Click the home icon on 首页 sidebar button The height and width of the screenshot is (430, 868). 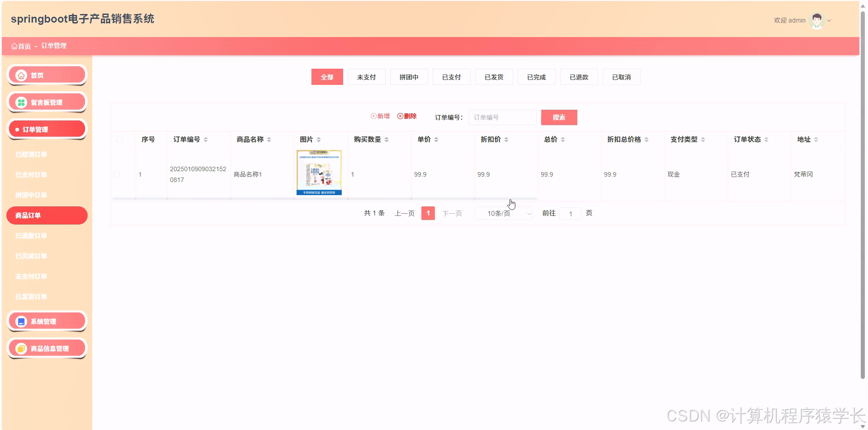coord(21,75)
